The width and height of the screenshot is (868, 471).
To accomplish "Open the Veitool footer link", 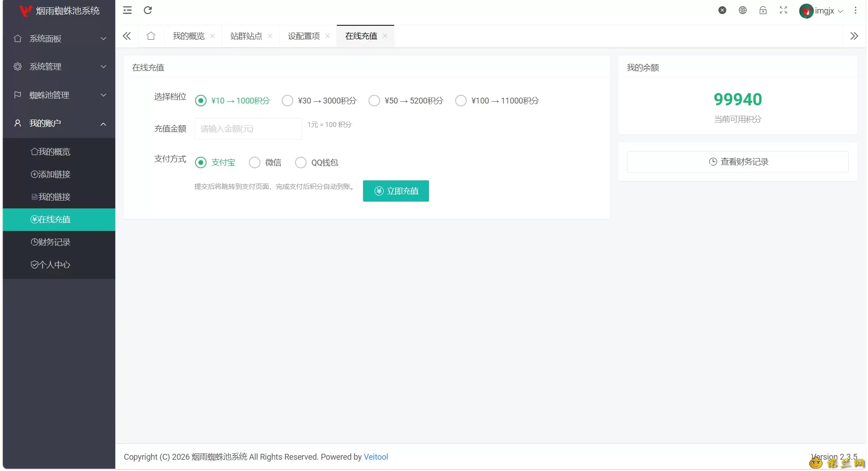I will (x=376, y=457).
